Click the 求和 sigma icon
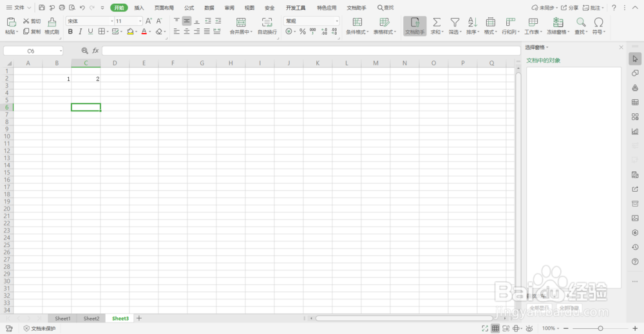 click(x=437, y=22)
